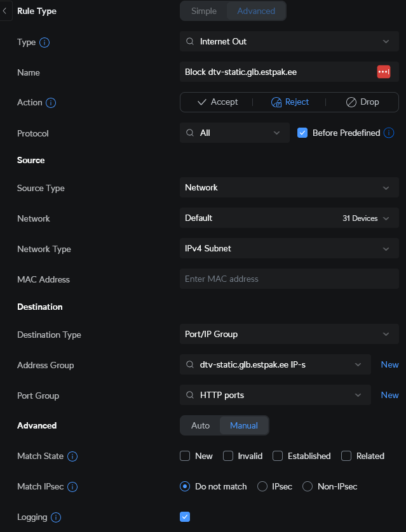The width and height of the screenshot is (406, 532).
Task: Open the Logging info icon
Action: pyautogui.click(x=56, y=517)
